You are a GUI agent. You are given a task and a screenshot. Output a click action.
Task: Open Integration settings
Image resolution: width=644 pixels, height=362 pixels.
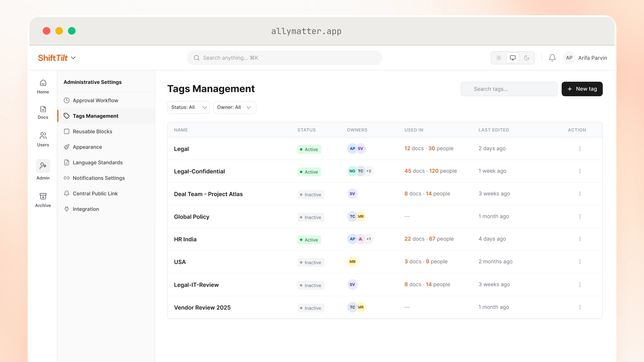click(x=106, y=209)
